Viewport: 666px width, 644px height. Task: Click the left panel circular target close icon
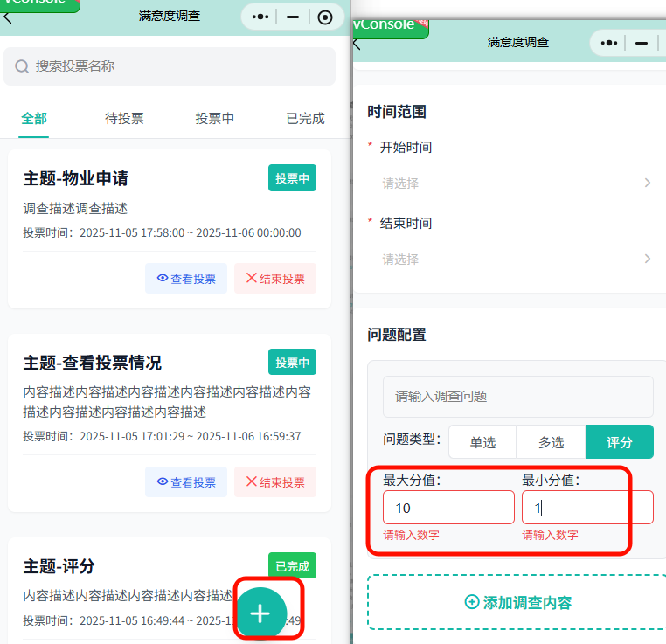[325, 17]
